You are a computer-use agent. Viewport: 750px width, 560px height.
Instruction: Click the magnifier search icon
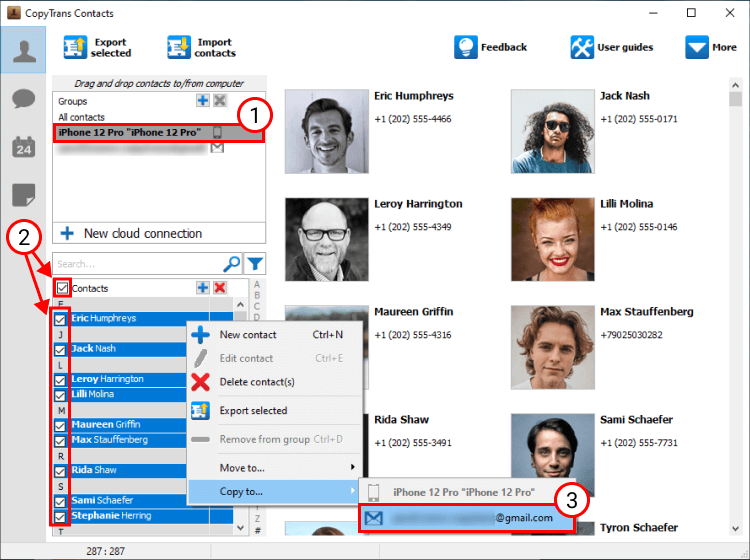click(x=232, y=264)
